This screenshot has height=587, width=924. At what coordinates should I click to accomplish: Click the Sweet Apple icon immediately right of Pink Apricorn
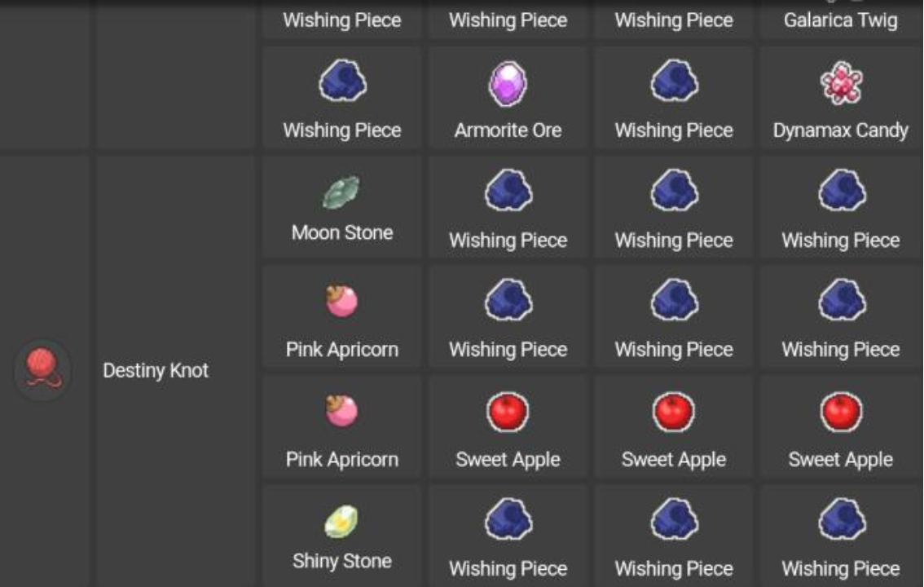508,413
